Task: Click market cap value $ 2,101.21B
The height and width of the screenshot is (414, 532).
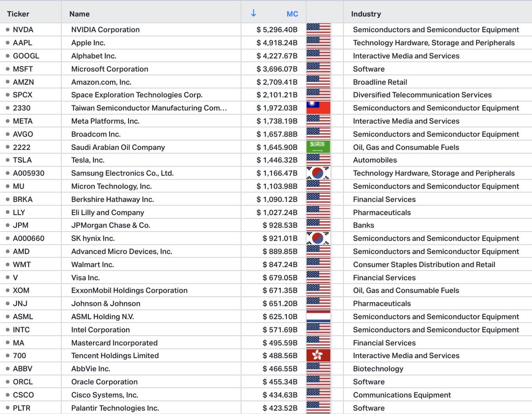Action: (277, 95)
